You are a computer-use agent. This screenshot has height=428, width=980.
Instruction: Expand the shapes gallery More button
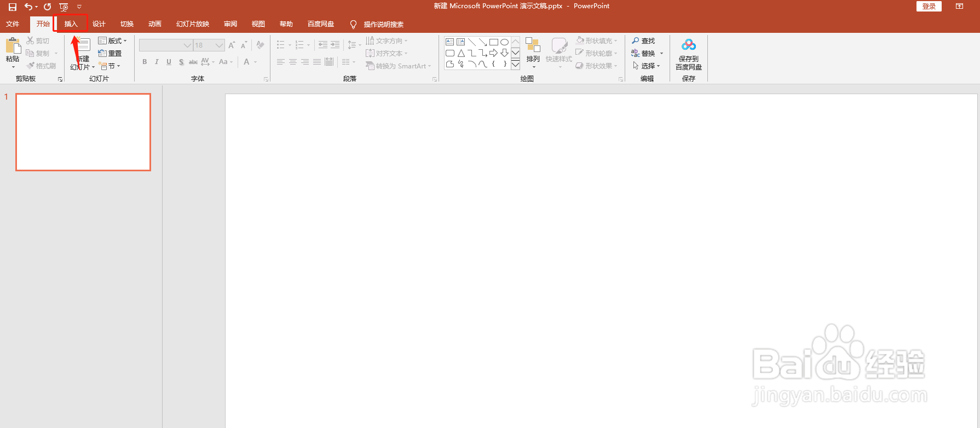coord(516,65)
